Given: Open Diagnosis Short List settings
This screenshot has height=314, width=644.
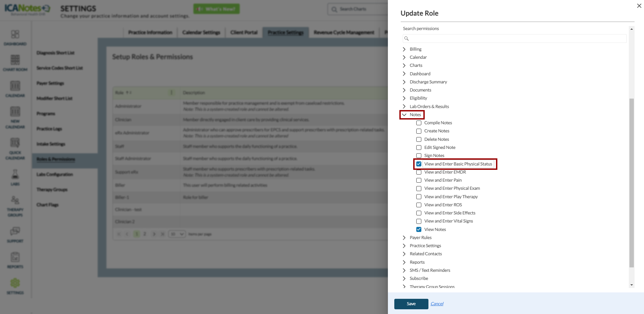Looking at the screenshot, I should [x=55, y=53].
